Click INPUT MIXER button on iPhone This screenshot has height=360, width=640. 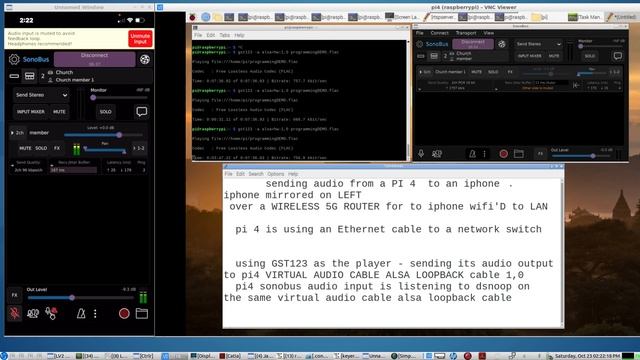click(31, 111)
